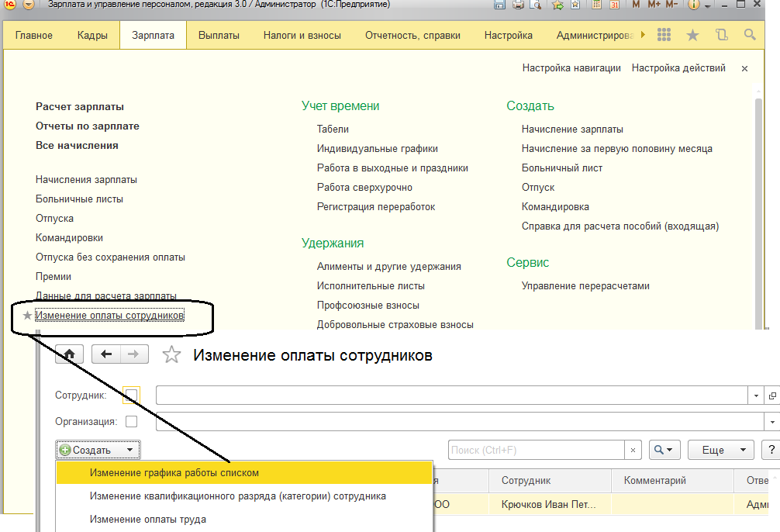Go back with the left arrow button
The image size is (780, 532).
pyautogui.click(x=106, y=354)
